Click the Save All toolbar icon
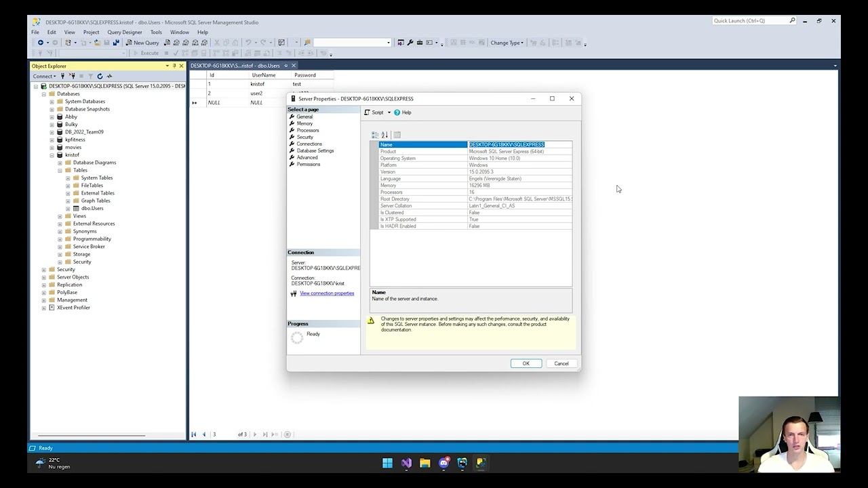This screenshot has height=488, width=868. point(115,43)
